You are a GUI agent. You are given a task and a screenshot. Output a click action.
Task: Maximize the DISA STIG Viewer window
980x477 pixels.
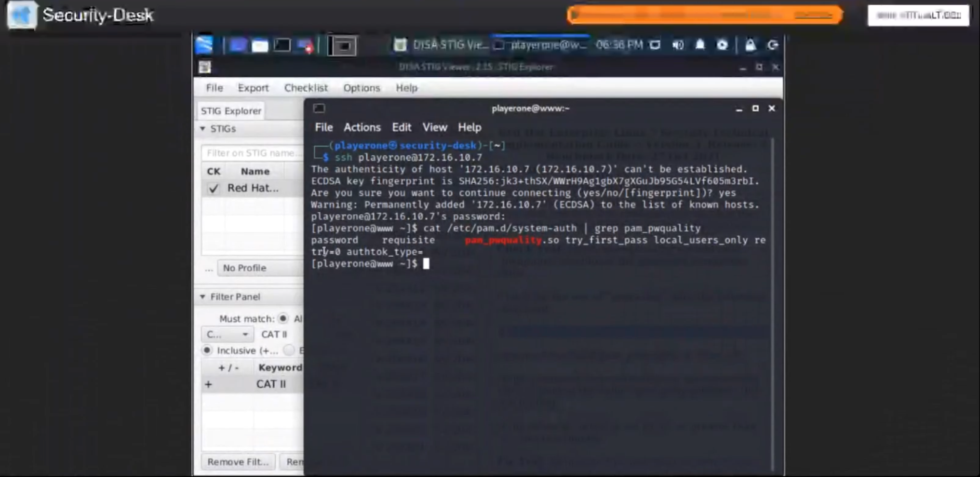click(759, 67)
